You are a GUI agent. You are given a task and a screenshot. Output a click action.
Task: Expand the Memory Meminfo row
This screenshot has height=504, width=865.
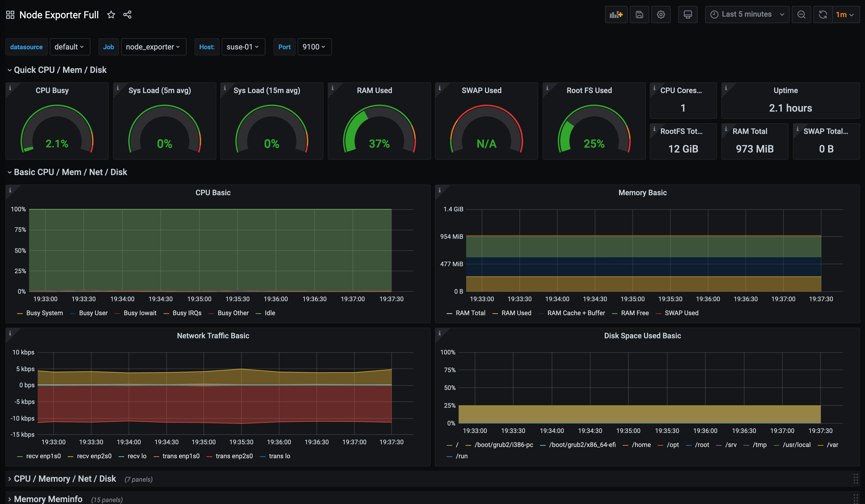pyautogui.click(x=48, y=499)
